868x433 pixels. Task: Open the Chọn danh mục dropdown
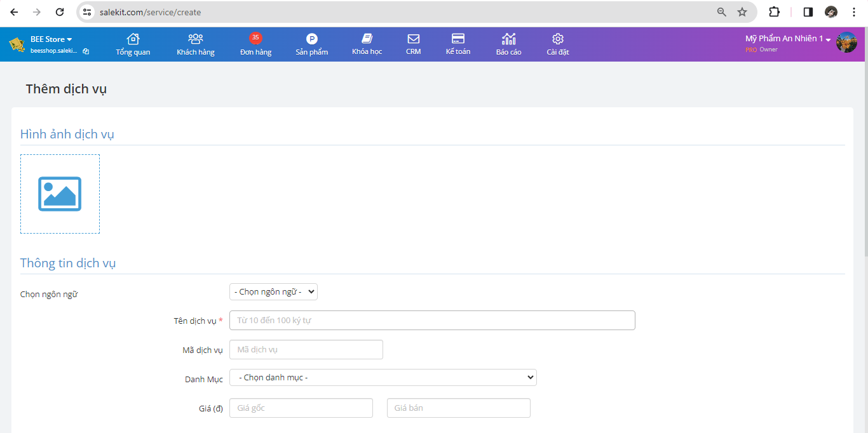click(383, 378)
